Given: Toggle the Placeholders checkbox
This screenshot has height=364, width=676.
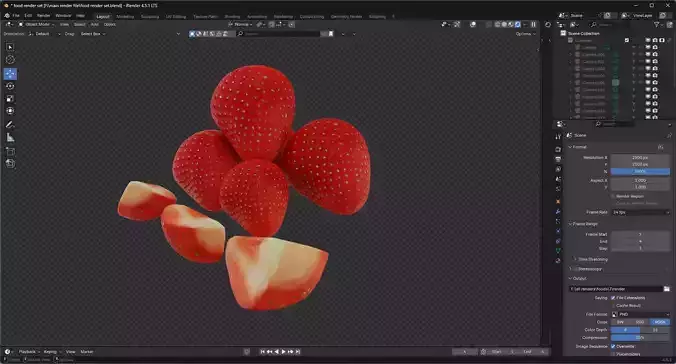Looking at the screenshot, I should point(613,354).
